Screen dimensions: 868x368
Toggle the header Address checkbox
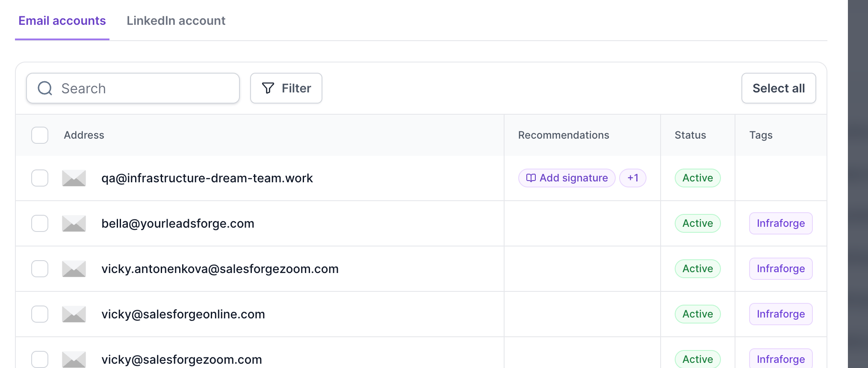point(40,135)
